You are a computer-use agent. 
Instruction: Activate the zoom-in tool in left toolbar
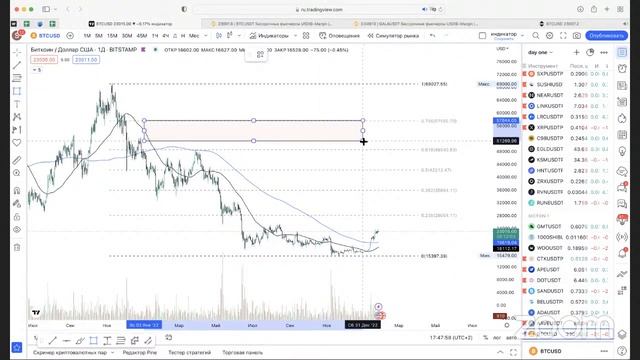click(17, 173)
